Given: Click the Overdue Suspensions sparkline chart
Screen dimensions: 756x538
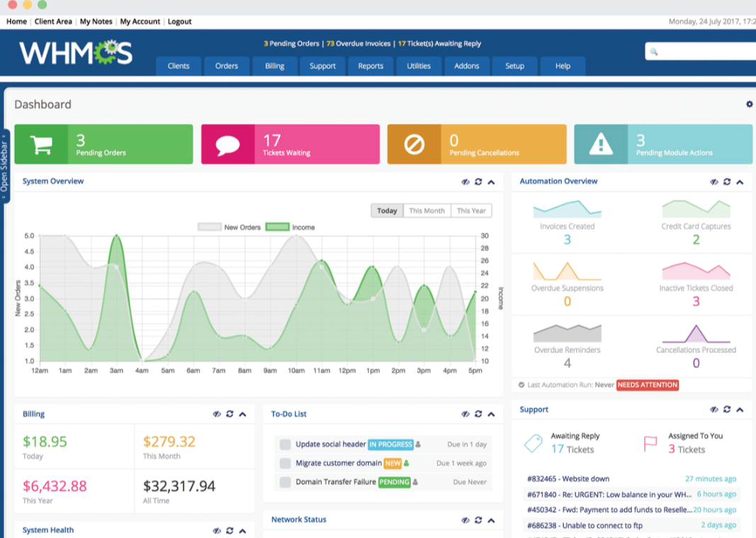Looking at the screenshot, I should tap(567, 271).
